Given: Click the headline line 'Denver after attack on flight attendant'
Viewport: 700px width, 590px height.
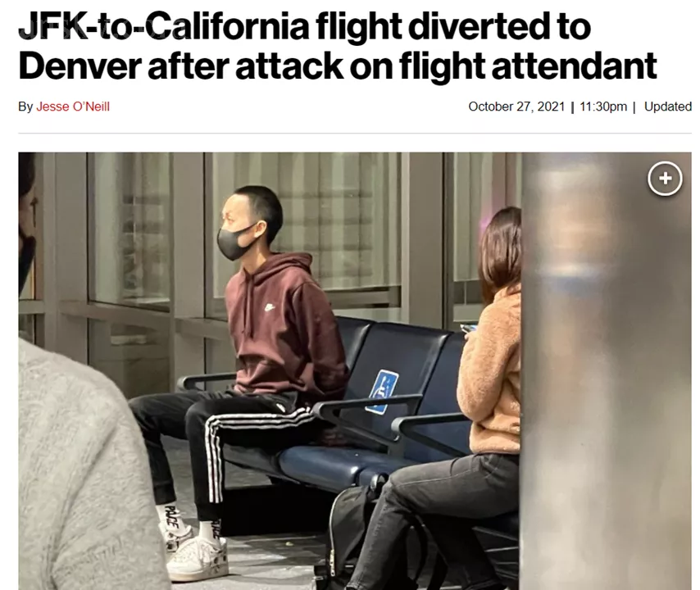Looking at the screenshot, I should 338,66.
